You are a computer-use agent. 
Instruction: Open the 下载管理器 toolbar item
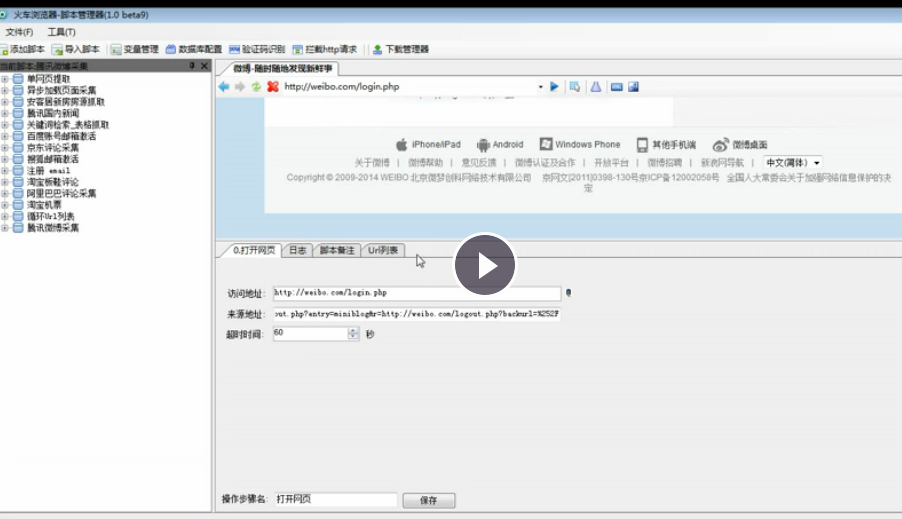click(401, 49)
